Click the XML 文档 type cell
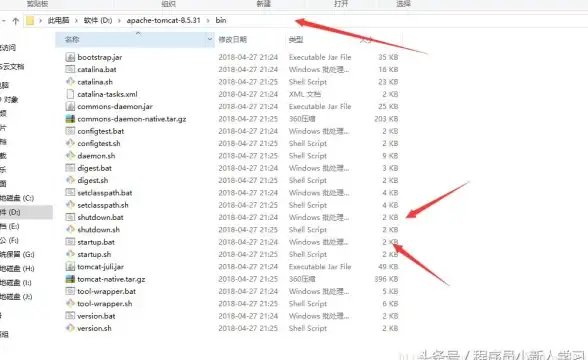 (x=305, y=94)
